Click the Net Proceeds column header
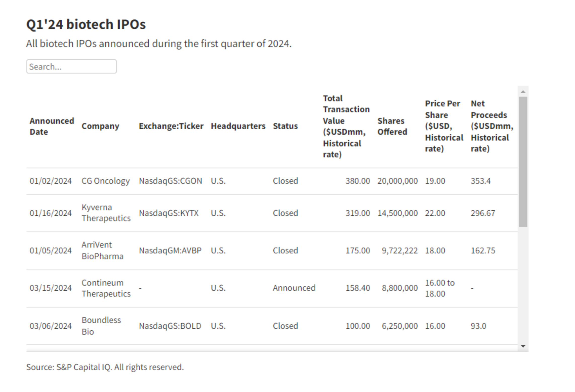 [491, 126]
